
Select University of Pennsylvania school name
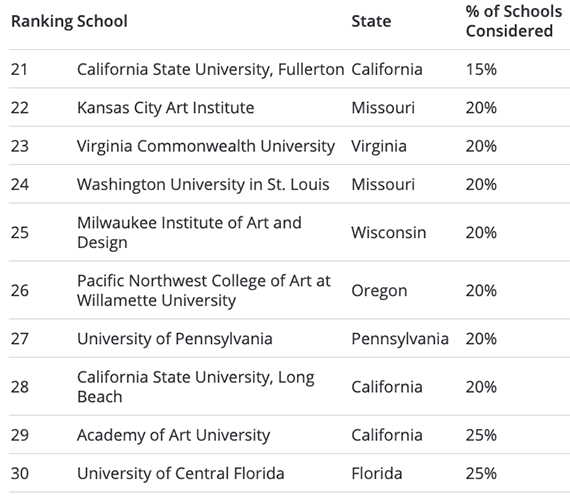coord(174,339)
